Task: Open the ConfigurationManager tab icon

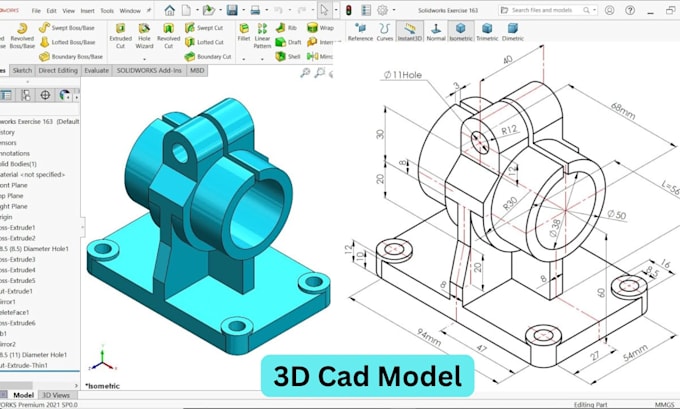Action: (26, 95)
